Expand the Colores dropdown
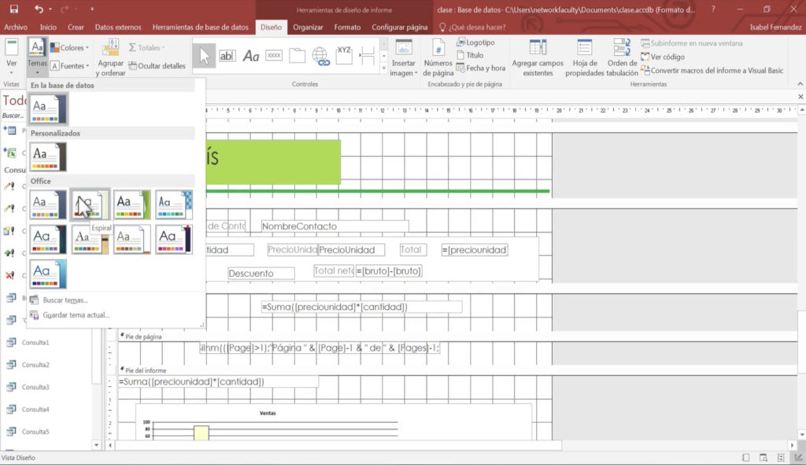 click(70, 47)
